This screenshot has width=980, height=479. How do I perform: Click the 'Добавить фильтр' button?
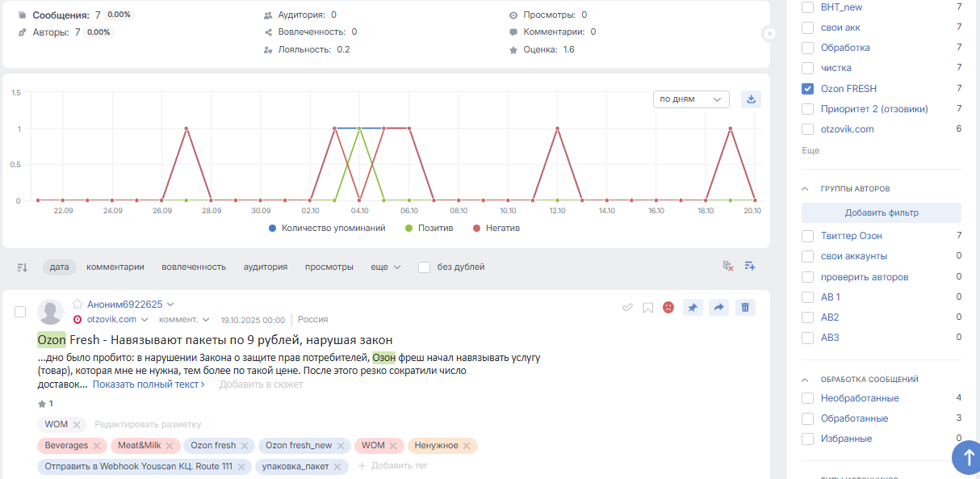coord(882,212)
